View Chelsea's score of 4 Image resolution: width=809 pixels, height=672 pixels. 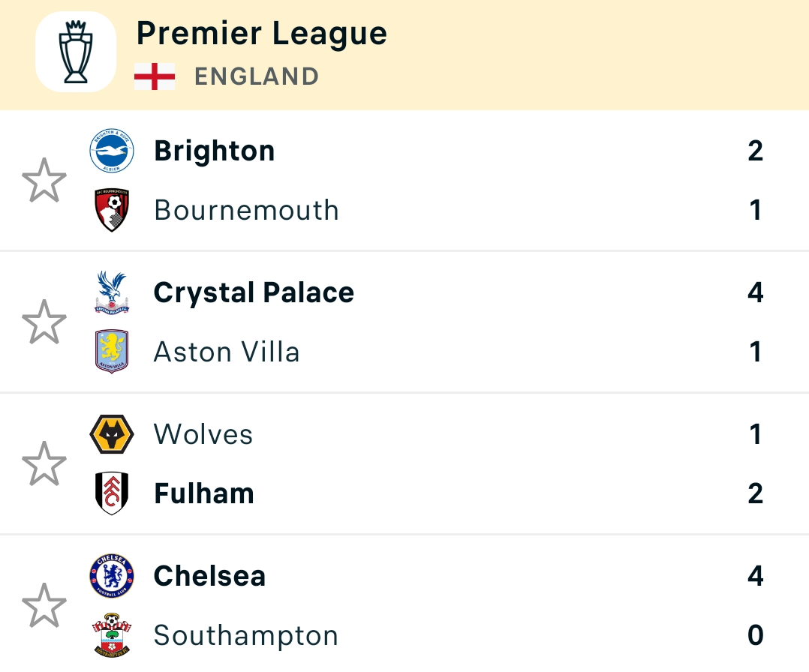tap(755, 576)
